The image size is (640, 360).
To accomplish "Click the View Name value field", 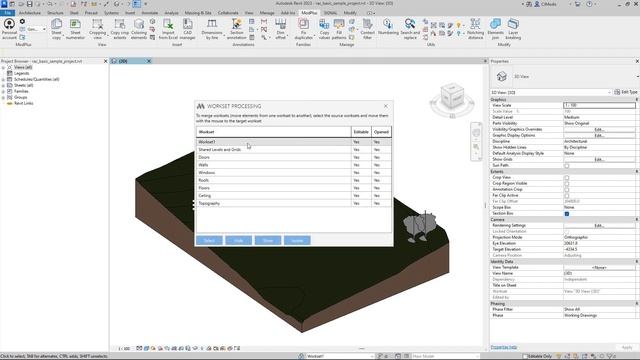I will (x=599, y=273).
